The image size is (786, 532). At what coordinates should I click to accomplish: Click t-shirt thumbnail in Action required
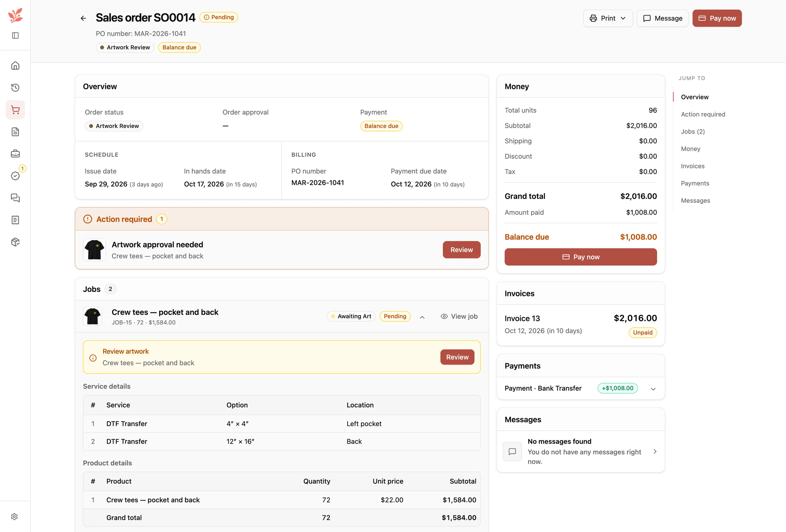tap(94, 250)
